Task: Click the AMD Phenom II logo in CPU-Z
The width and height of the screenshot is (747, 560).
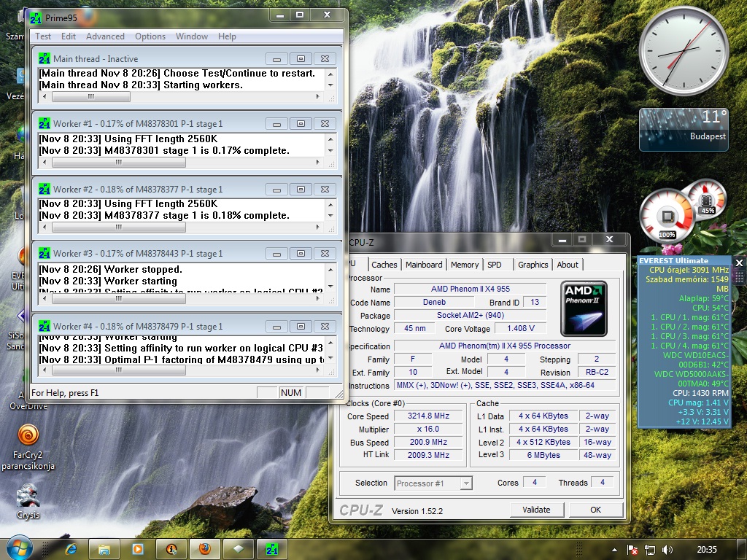Action: [x=584, y=308]
